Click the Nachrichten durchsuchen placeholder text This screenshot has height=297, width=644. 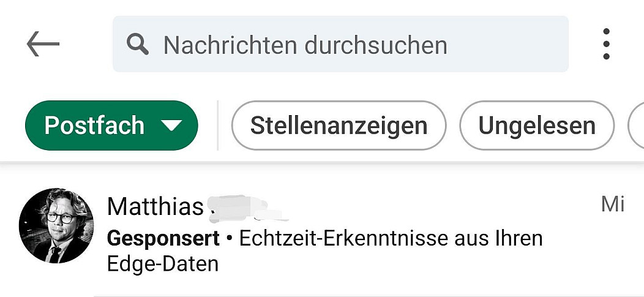pos(305,45)
